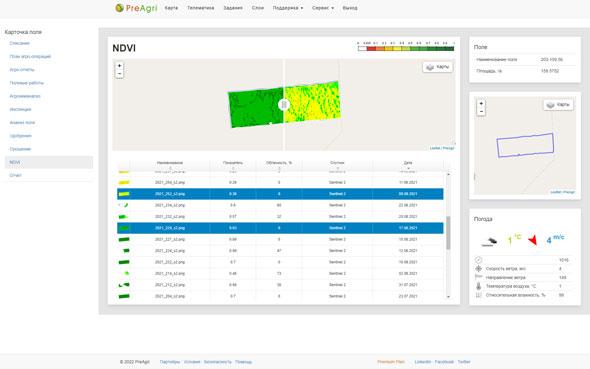Click thumbnail of 2021_227 NDVI image

[124, 239]
